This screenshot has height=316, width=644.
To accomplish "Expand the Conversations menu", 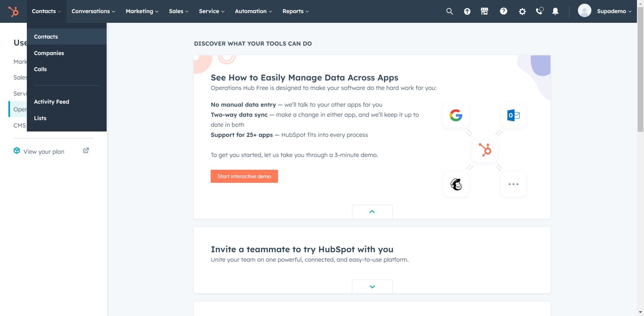I will (x=93, y=11).
